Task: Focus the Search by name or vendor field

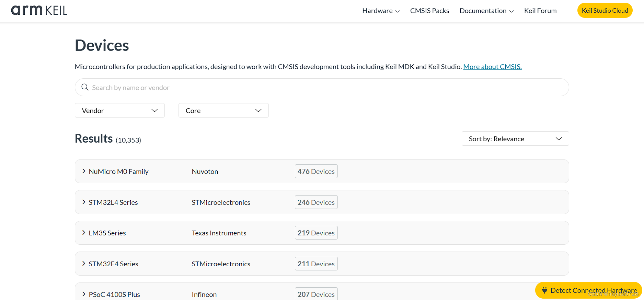Action: pyautogui.click(x=322, y=87)
